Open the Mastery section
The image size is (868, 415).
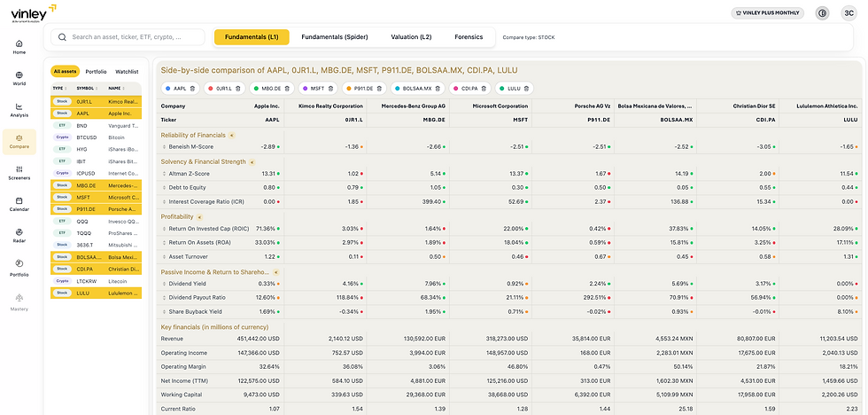pyautogui.click(x=19, y=301)
